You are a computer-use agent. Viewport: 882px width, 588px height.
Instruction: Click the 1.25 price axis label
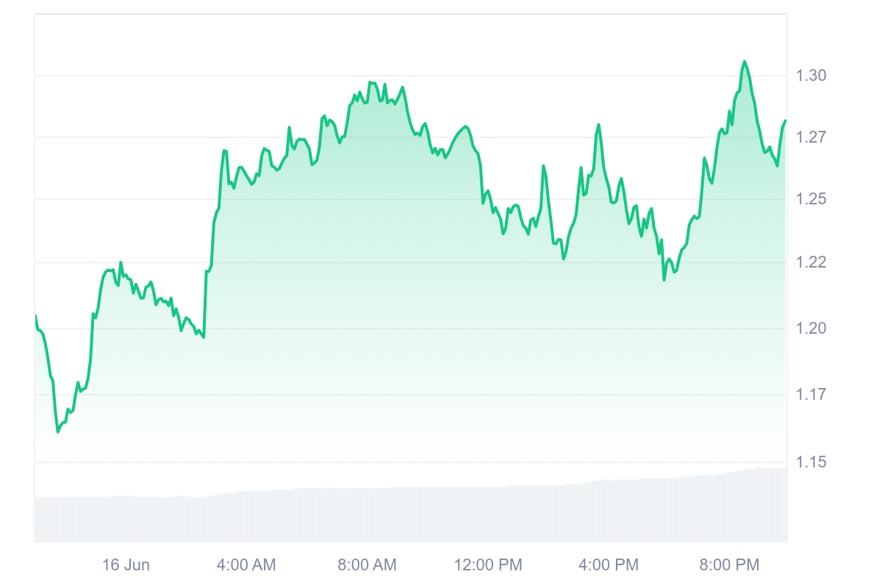coord(811,199)
